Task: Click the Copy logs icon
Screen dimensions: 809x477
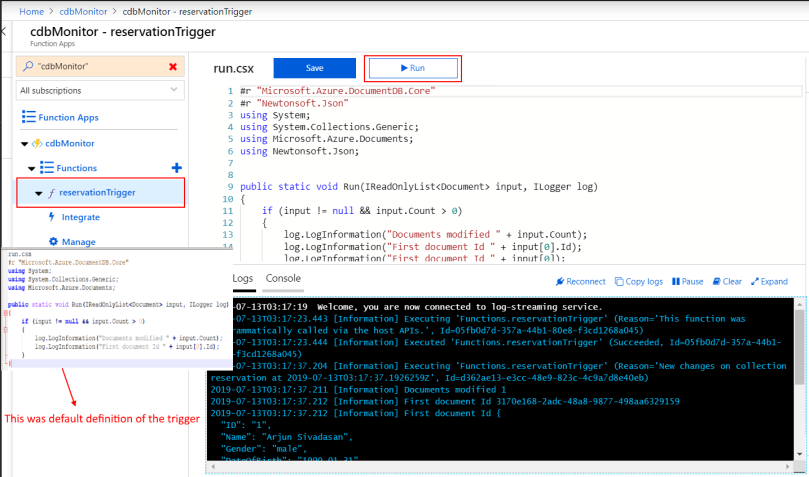Action: 619,282
